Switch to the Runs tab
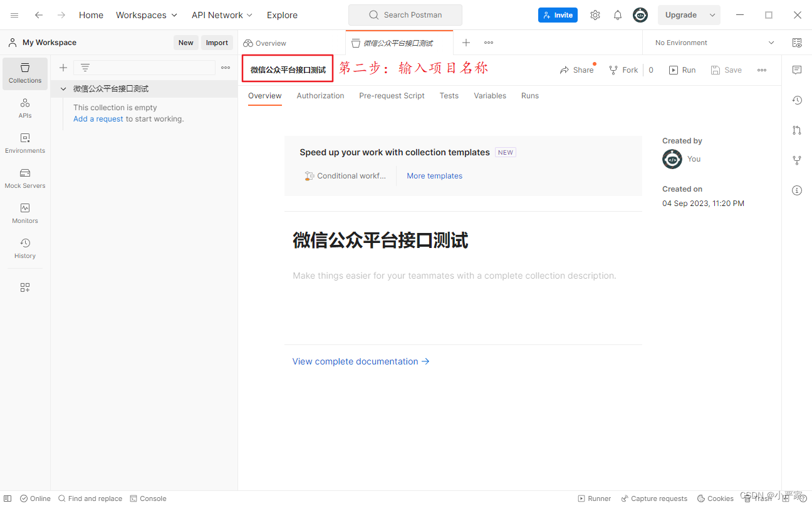The height and width of the screenshot is (506, 812). pos(530,96)
